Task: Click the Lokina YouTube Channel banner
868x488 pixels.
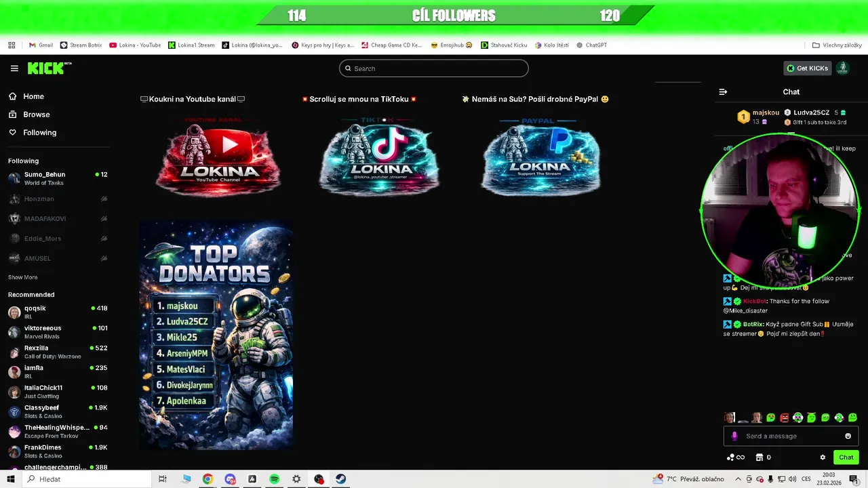Action: tap(218, 157)
